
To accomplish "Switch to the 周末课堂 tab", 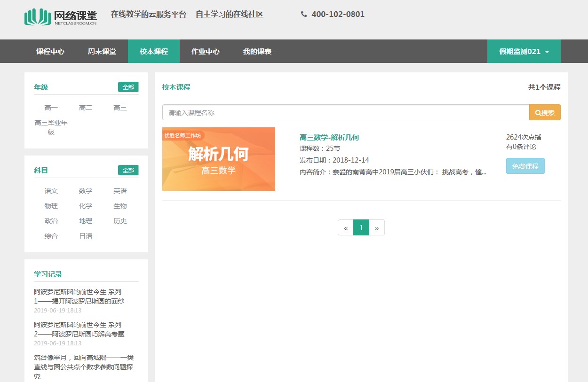I will tap(102, 52).
